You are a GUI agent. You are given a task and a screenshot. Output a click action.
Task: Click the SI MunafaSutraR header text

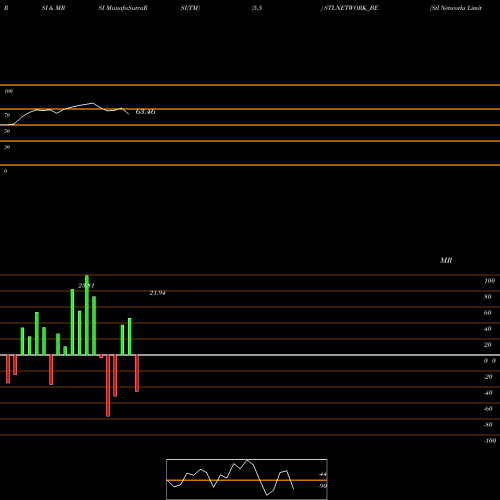tap(123, 8)
